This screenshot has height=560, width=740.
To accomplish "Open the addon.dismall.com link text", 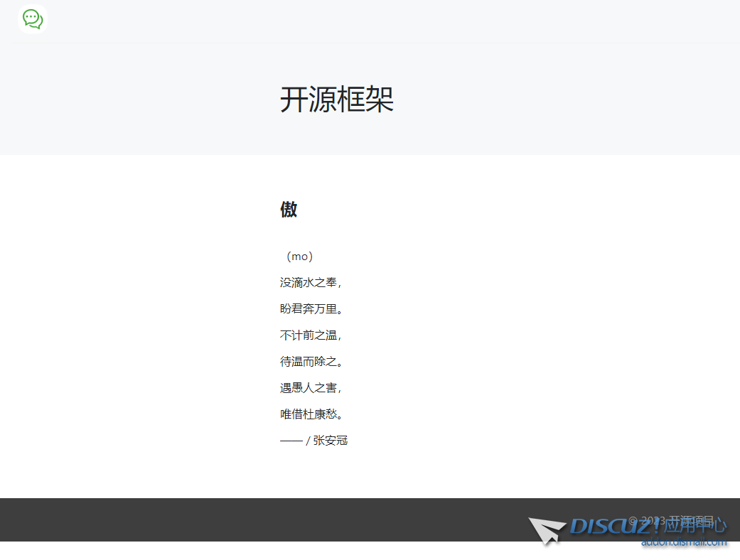I will [x=684, y=542].
